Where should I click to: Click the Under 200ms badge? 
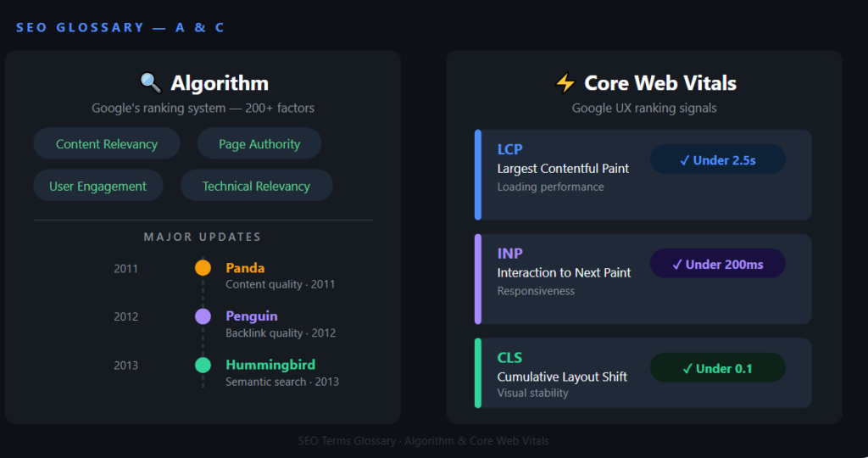coord(717,264)
